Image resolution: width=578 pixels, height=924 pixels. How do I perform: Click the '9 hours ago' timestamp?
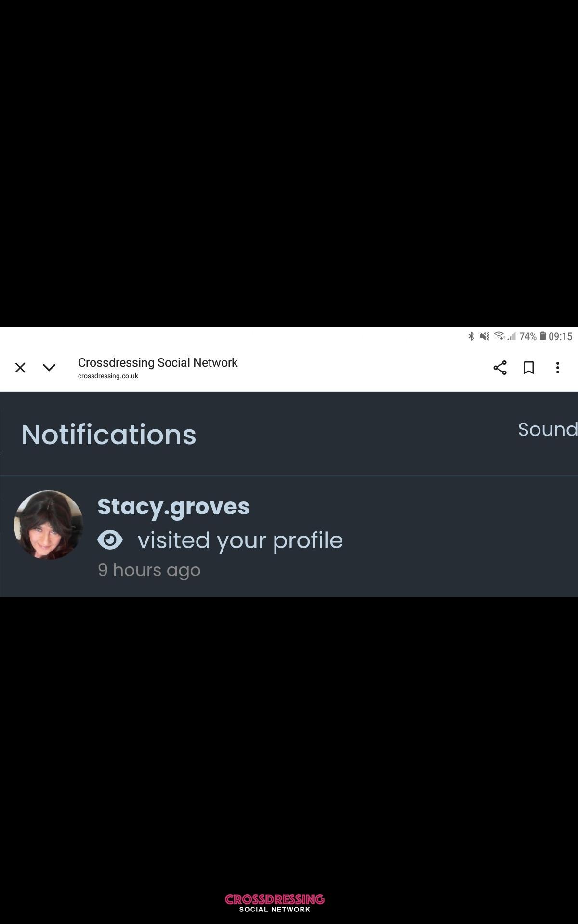pyautogui.click(x=149, y=570)
